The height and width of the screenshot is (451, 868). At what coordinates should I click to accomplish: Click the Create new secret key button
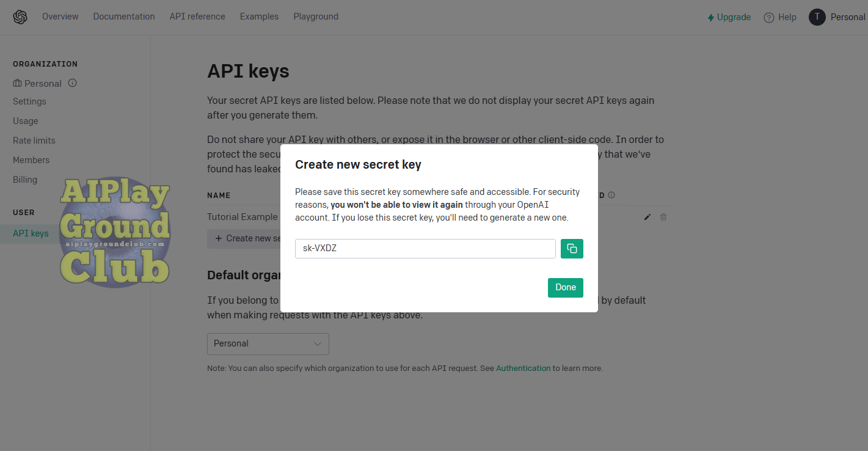[x=244, y=238]
